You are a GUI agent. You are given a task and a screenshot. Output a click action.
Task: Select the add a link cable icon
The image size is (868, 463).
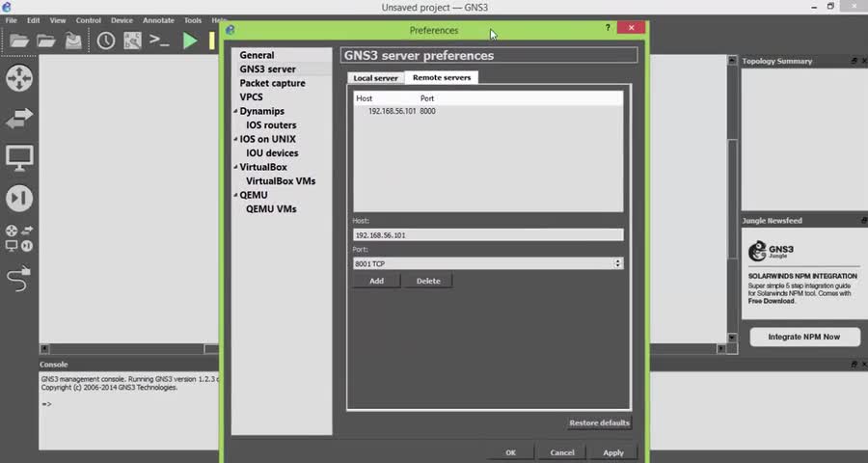(x=19, y=279)
